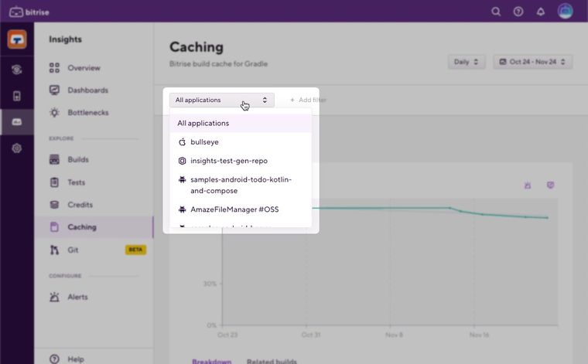Open the help question mark icon
588x364 pixels.
point(518,12)
